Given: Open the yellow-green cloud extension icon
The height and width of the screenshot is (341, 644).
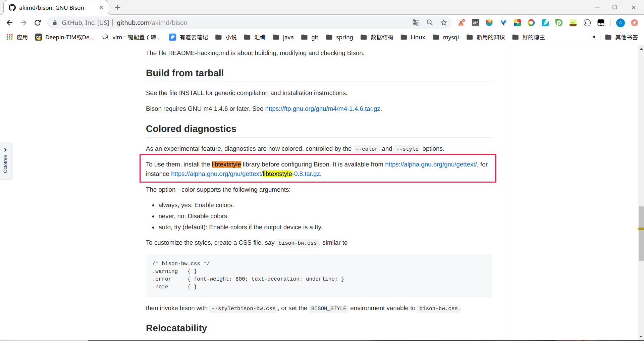Looking at the screenshot, I should tap(573, 22).
